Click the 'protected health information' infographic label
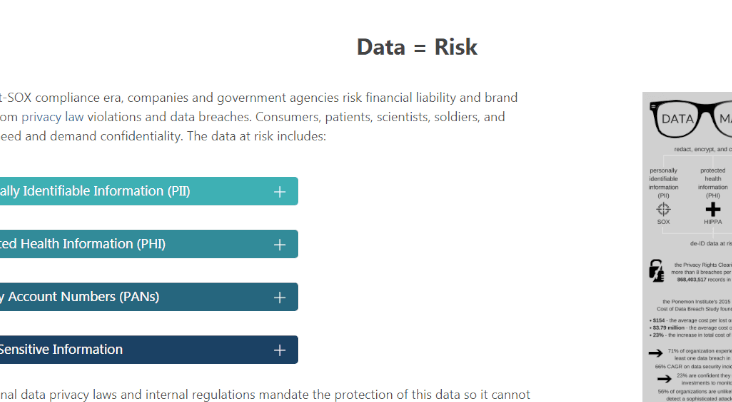This screenshot has width=732, height=402. tap(712, 183)
